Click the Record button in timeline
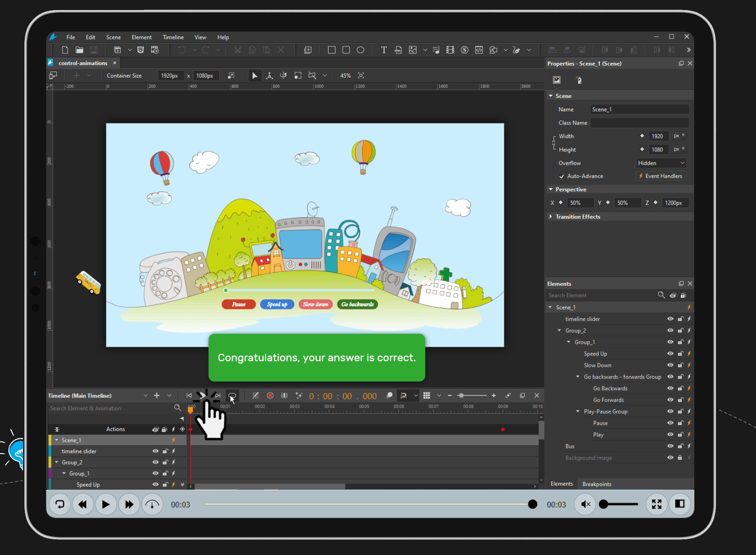Screen dimensions: 756x555 pos(270,395)
